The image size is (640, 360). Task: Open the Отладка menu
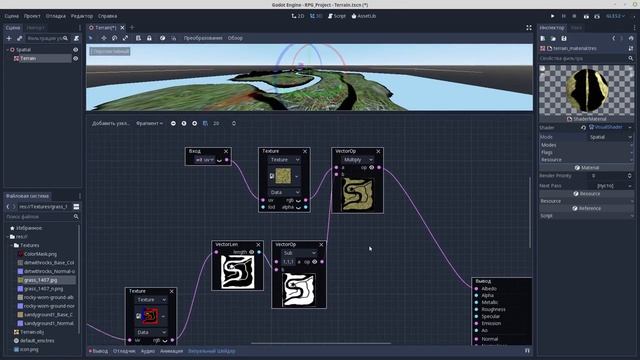pos(56,16)
